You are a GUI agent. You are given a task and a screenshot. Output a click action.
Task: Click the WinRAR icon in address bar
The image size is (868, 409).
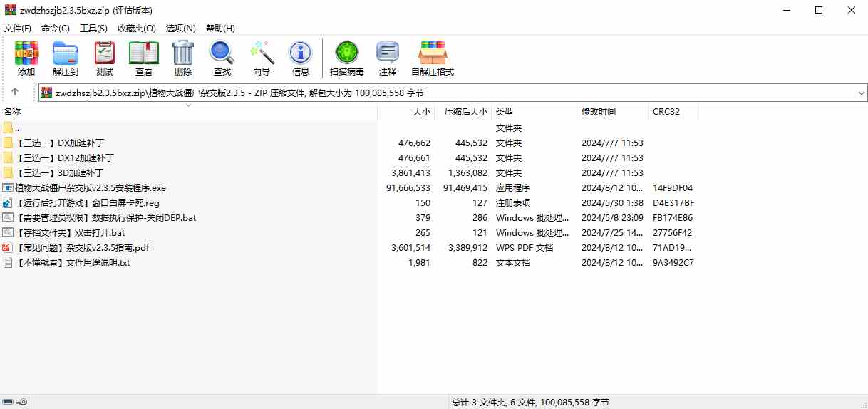(x=46, y=93)
